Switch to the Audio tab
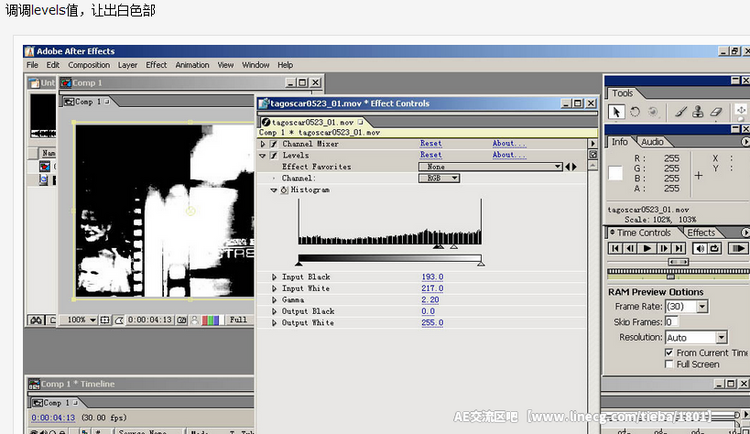 pyautogui.click(x=652, y=142)
